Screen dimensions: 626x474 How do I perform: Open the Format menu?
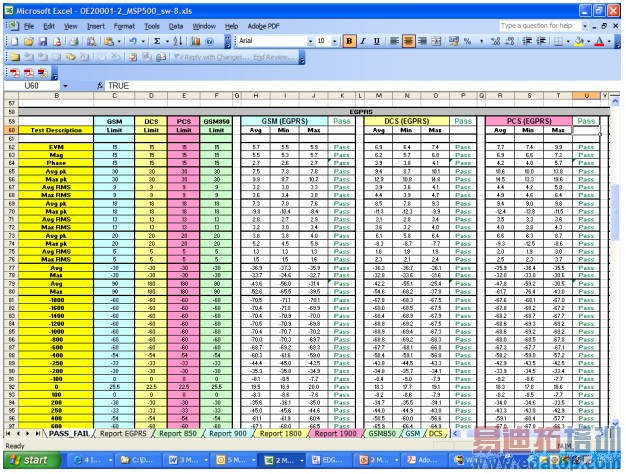coord(124,26)
